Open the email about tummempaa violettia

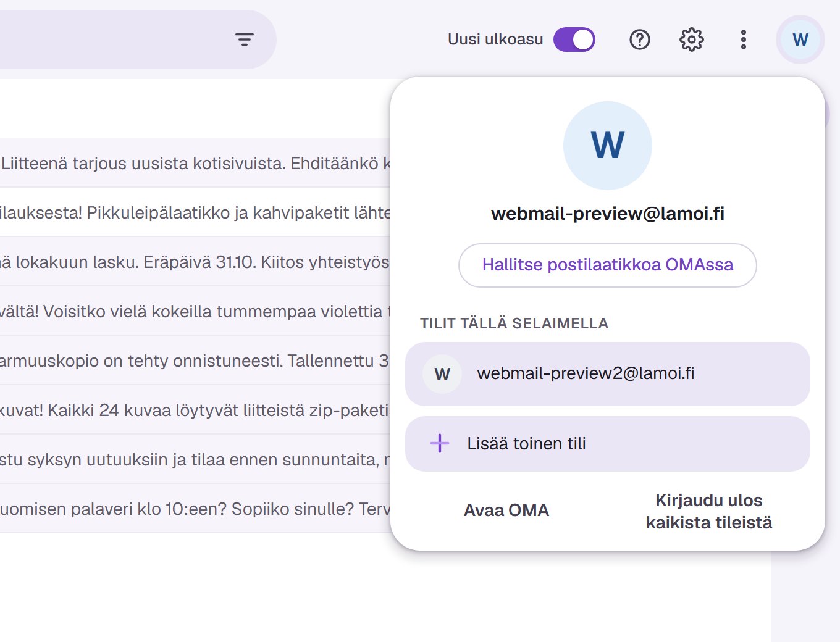[195, 311]
